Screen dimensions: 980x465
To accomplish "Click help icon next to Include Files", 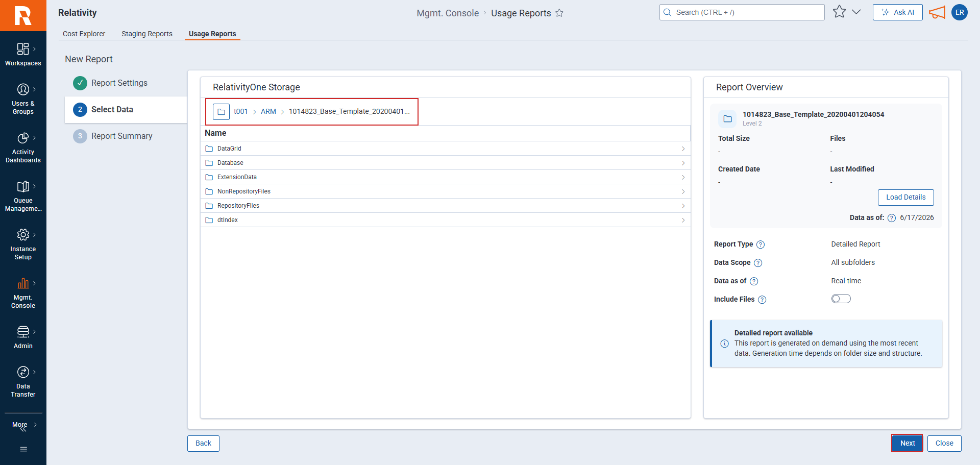I will click(x=762, y=300).
